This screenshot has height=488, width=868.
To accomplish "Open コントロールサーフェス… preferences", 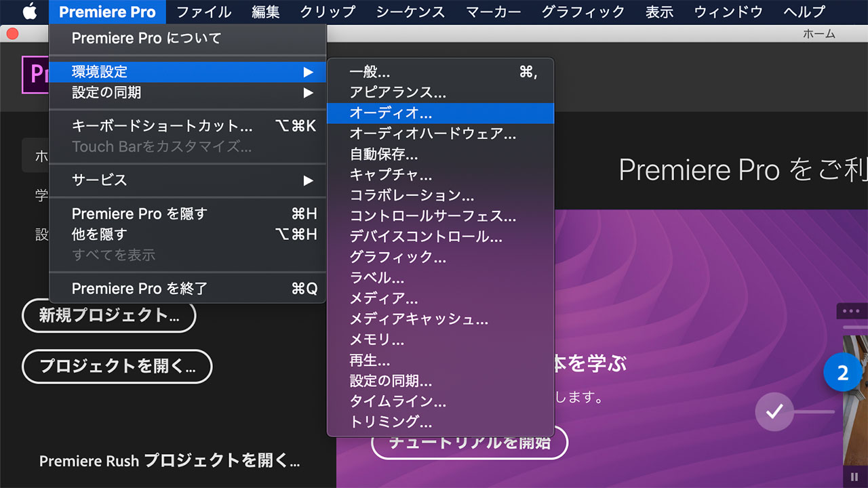I will (440, 216).
